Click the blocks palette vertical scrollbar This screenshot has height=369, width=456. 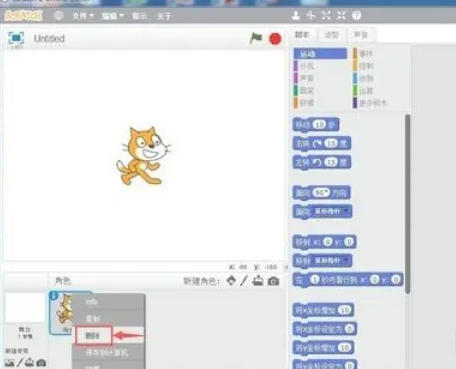[x=407, y=204]
